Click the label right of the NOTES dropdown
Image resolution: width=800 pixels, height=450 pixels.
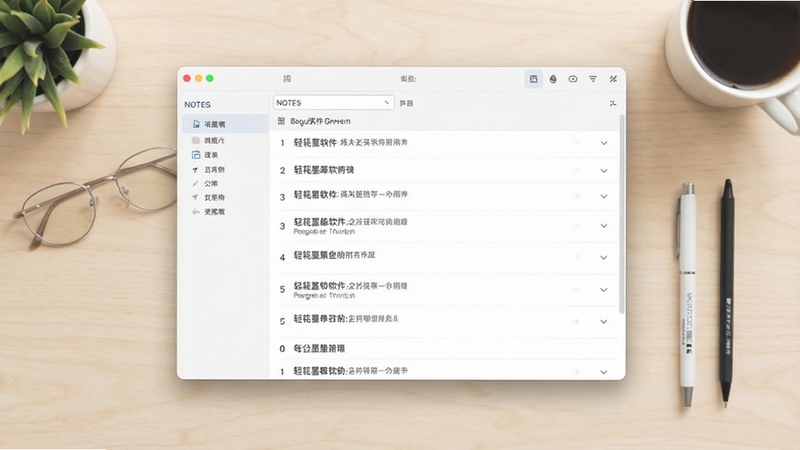click(x=407, y=104)
